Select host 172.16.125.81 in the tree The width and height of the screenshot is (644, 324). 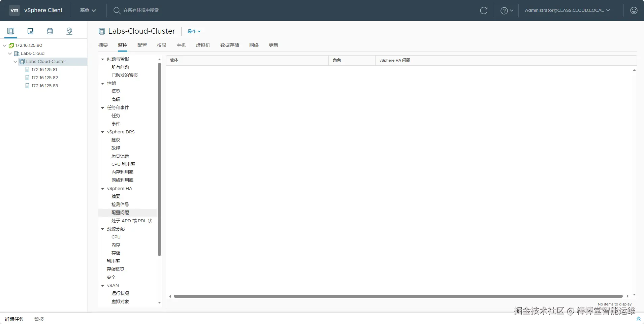[x=44, y=70]
